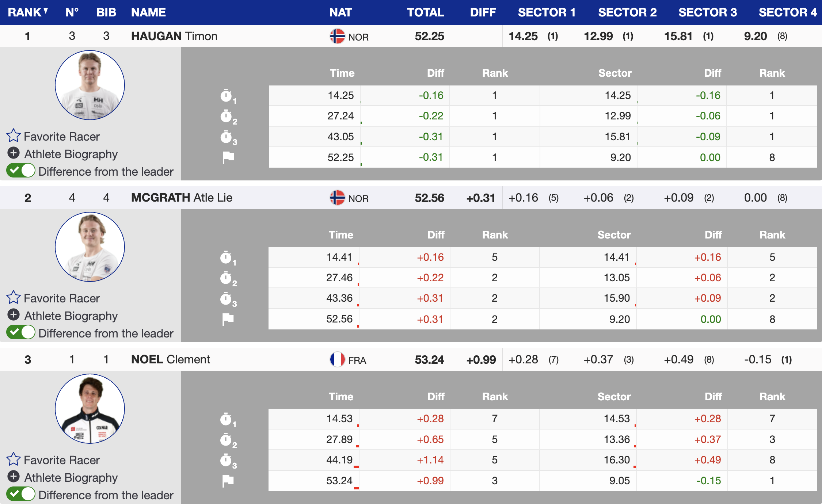Click Haugan's favorite racer star icon
This screenshot has height=504, width=822.
(14, 136)
